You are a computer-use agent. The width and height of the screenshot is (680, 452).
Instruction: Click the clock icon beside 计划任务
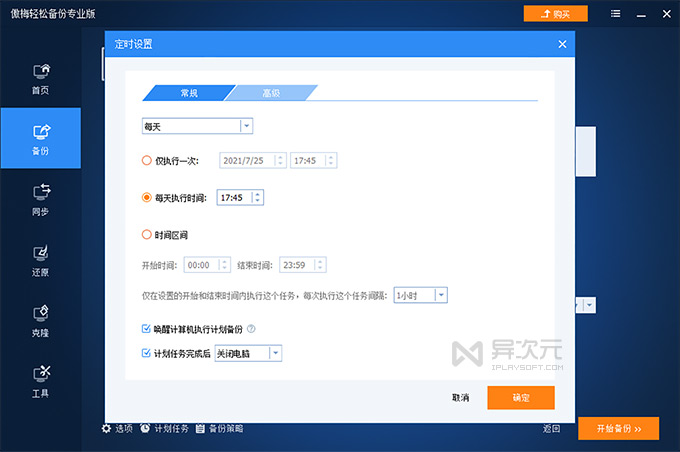click(145, 429)
